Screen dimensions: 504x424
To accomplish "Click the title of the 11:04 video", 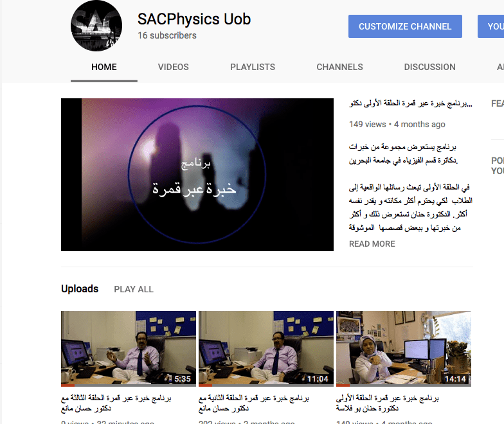I will click(x=253, y=403).
